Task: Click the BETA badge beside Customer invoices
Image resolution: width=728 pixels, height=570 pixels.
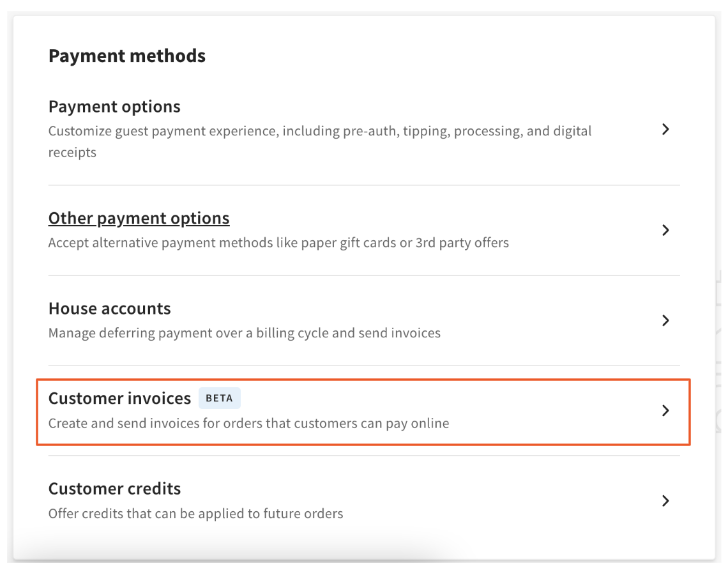Action: [220, 397]
